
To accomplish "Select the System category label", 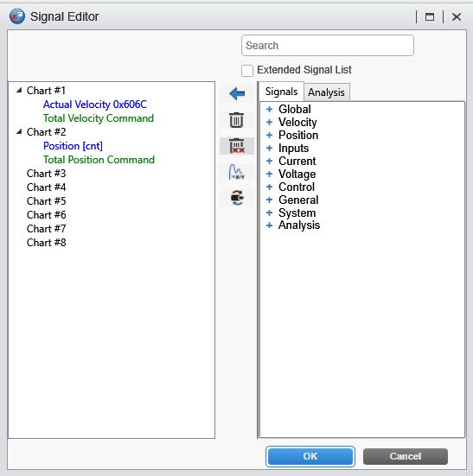I will click(297, 213).
